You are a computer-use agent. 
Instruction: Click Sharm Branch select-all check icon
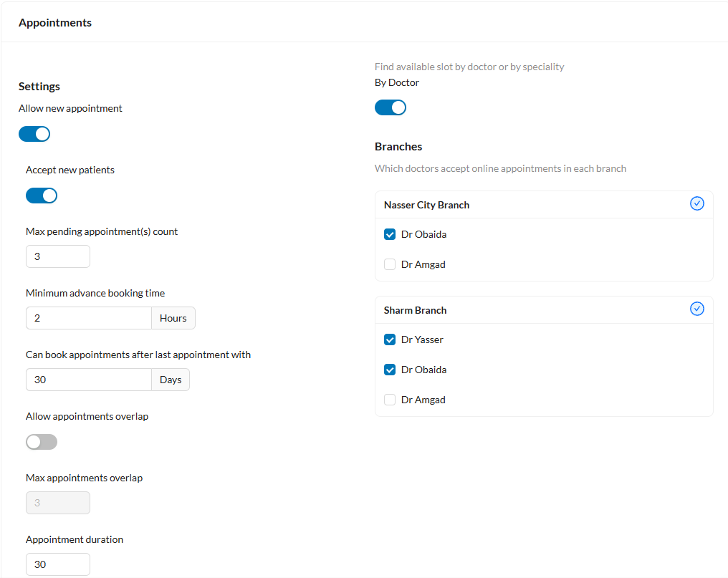[696, 309]
